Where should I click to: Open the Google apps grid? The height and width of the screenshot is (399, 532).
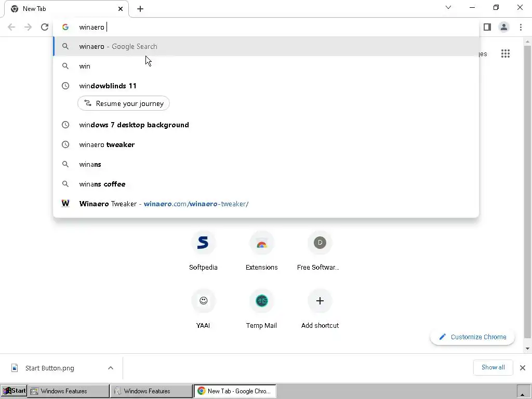(506, 54)
